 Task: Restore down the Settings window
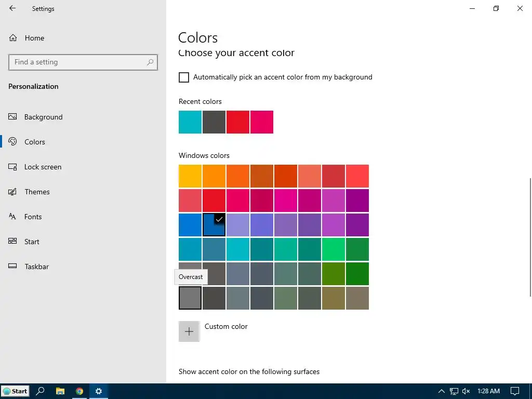[x=496, y=8]
